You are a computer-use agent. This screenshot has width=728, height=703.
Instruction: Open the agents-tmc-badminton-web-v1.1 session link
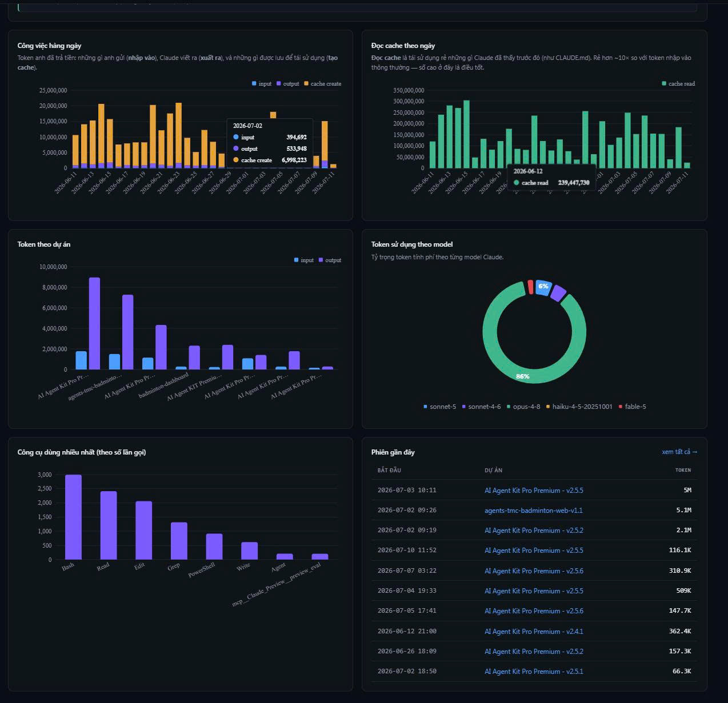click(533, 510)
